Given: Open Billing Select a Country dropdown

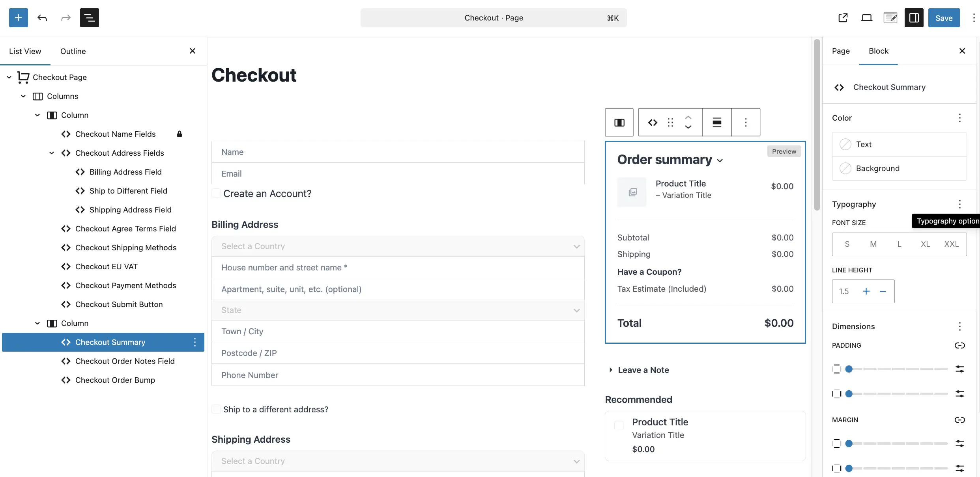Looking at the screenshot, I should (398, 246).
